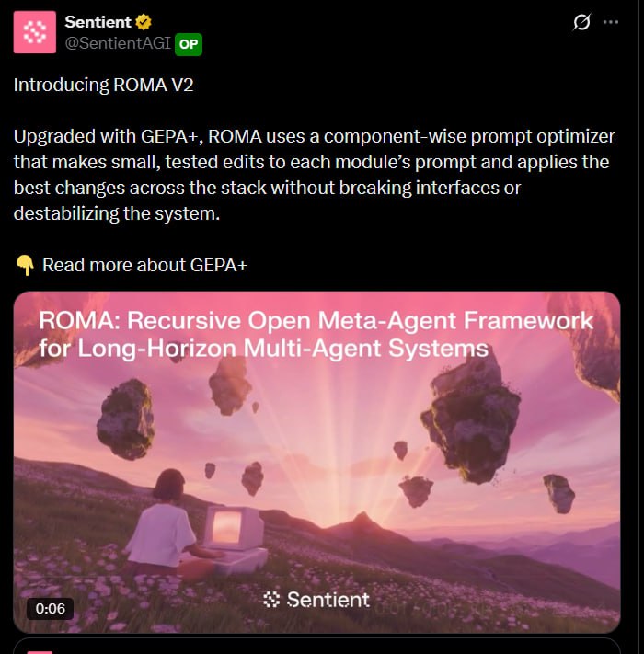Image resolution: width=644 pixels, height=654 pixels.
Task: Click the ROMA framework title over the video
Action: coord(316,334)
